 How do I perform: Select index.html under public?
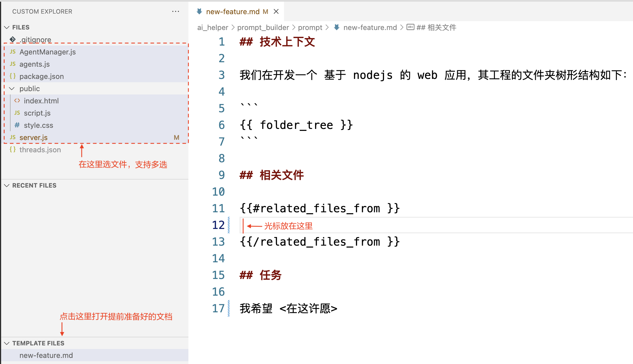[x=95, y=101]
